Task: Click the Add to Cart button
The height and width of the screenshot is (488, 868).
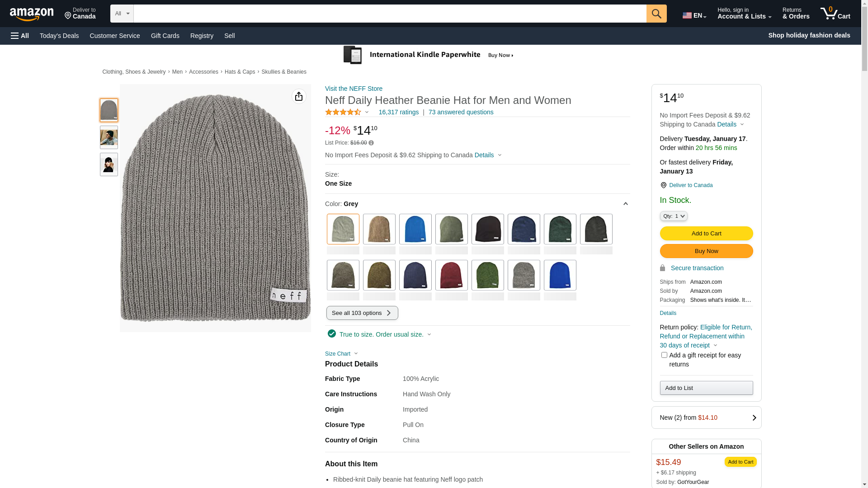Action: pyautogui.click(x=706, y=234)
